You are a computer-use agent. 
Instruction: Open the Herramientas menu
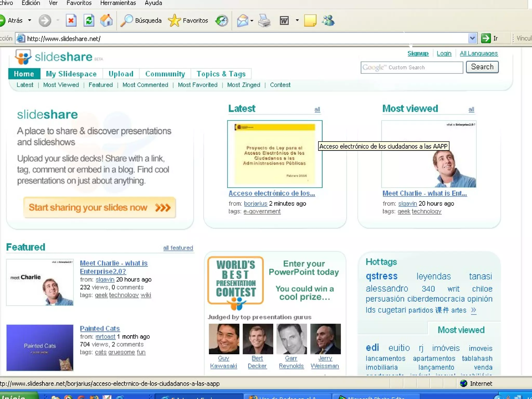coord(118,3)
